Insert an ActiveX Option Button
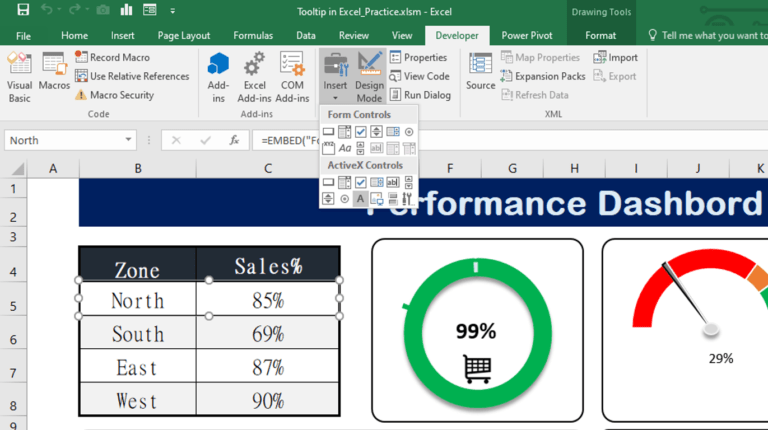 345,198
